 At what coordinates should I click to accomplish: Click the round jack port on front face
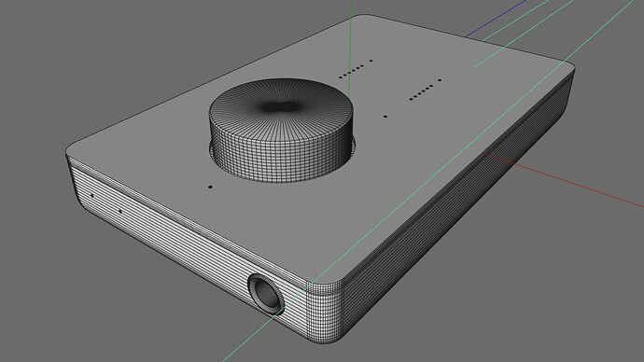coord(266,294)
